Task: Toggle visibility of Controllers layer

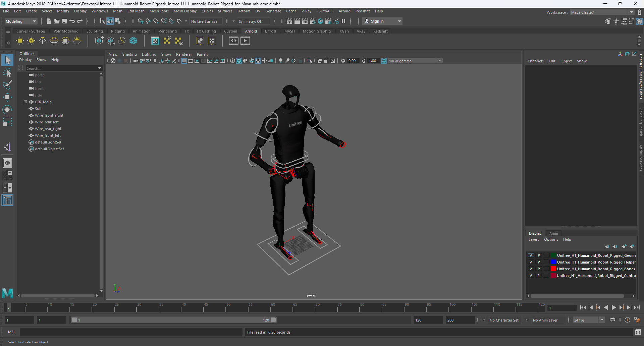Action: (531, 276)
